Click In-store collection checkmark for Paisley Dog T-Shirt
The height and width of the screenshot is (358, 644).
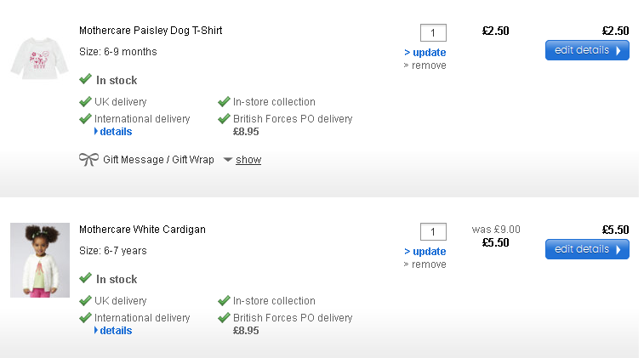[x=225, y=102]
